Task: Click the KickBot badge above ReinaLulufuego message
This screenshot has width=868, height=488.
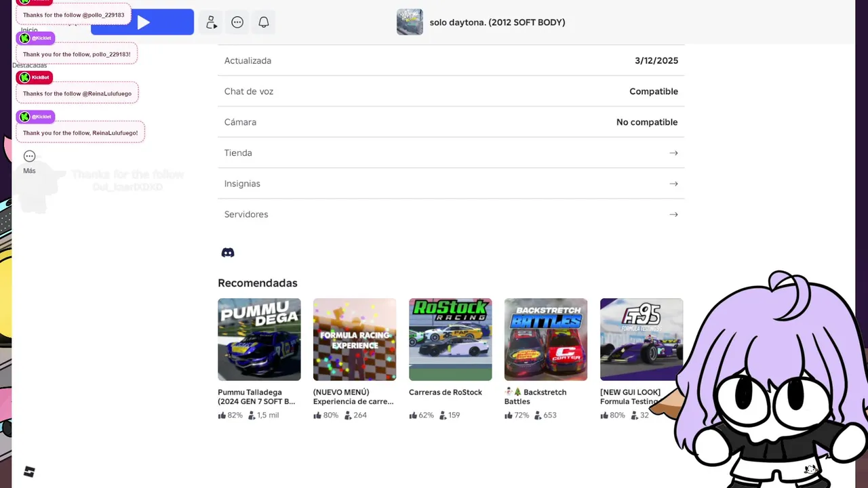Action: click(35, 77)
